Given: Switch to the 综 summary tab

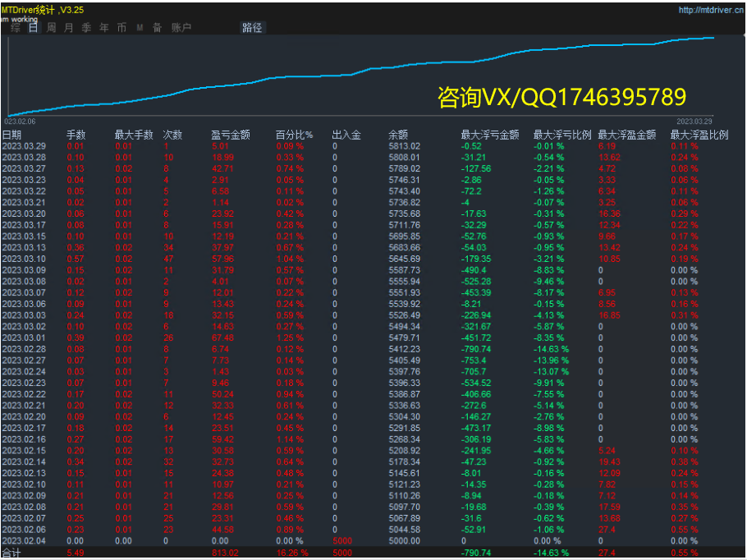Looking at the screenshot, I should click(x=16, y=27).
